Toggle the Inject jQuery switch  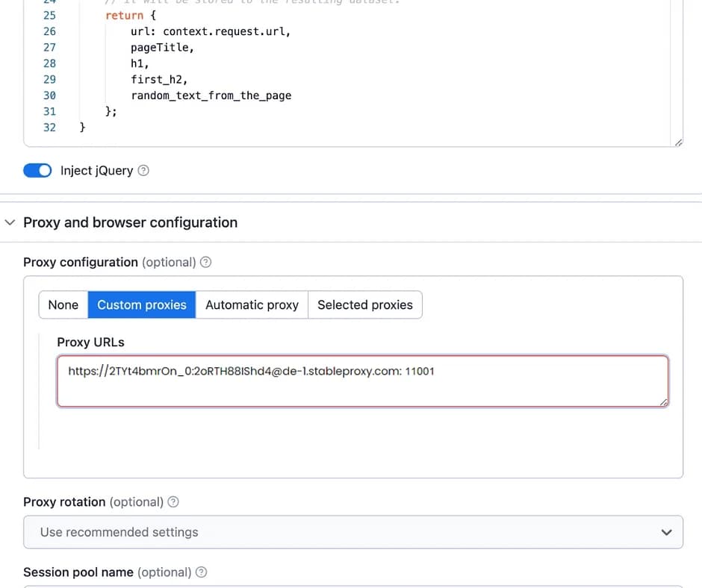pyautogui.click(x=37, y=170)
